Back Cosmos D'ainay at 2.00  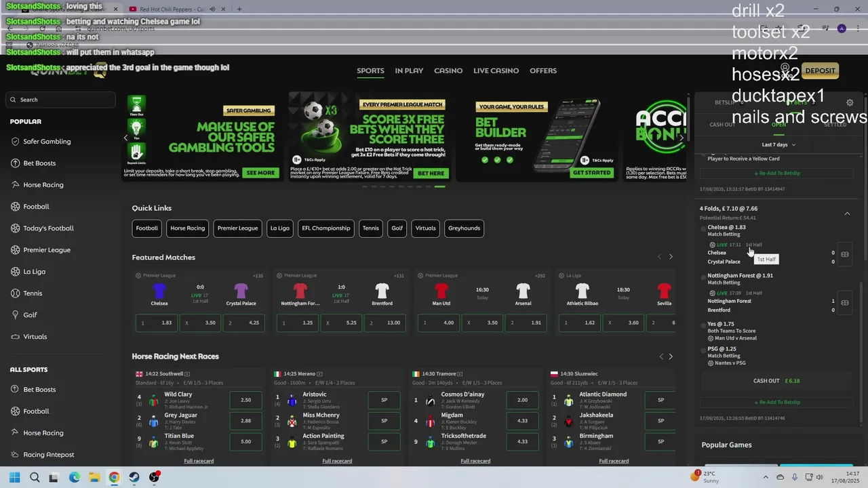click(523, 400)
